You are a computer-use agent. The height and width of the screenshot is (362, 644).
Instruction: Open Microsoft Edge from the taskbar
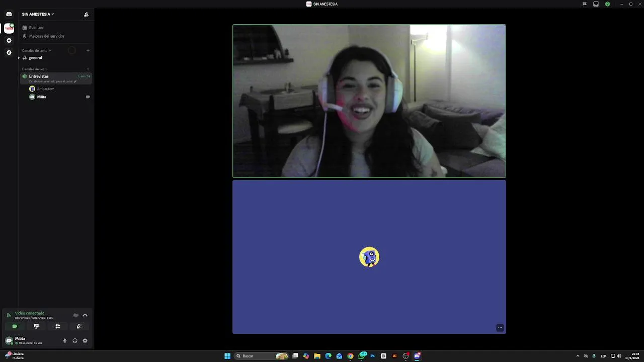click(x=328, y=356)
